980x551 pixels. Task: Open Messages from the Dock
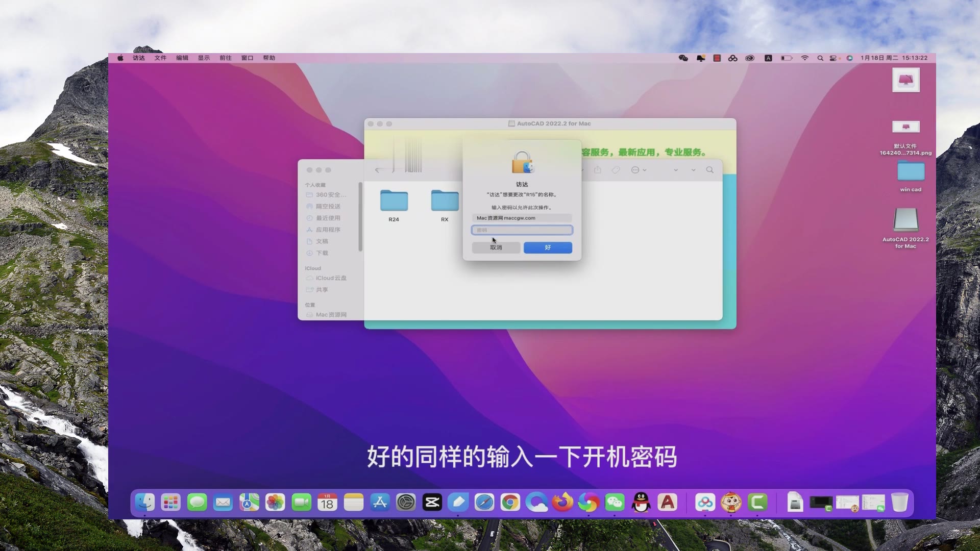(197, 503)
